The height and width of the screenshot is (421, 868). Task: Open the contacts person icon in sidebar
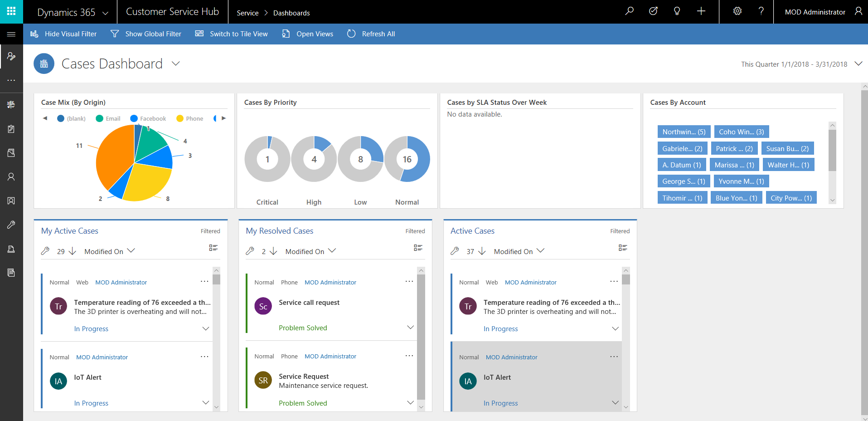click(11, 176)
